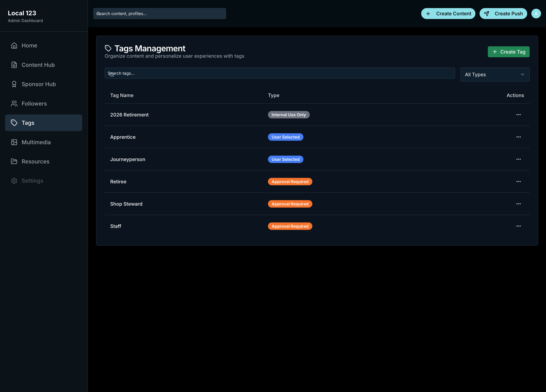Image resolution: width=546 pixels, height=392 pixels.
Task: Click the Staff tag name
Action: [x=116, y=226]
